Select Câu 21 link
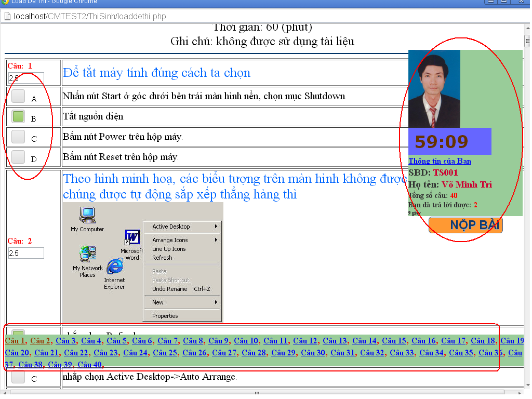The height and width of the screenshot is (399, 532). coord(46,353)
